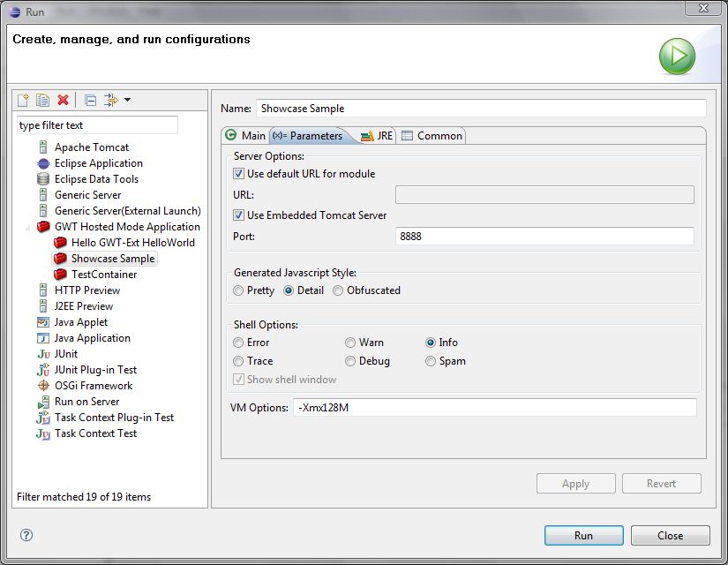Close the Run dialog with the X button
728x565 pixels.
click(x=704, y=8)
